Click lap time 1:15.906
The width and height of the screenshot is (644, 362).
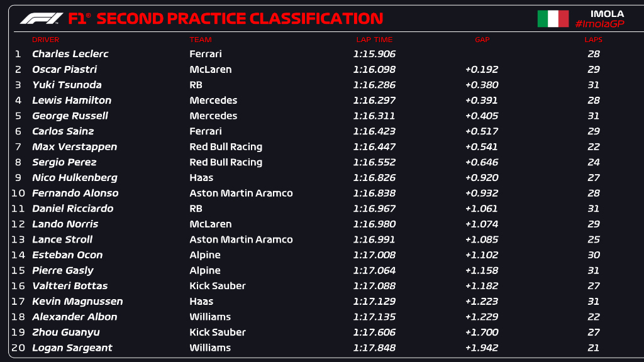tap(374, 54)
